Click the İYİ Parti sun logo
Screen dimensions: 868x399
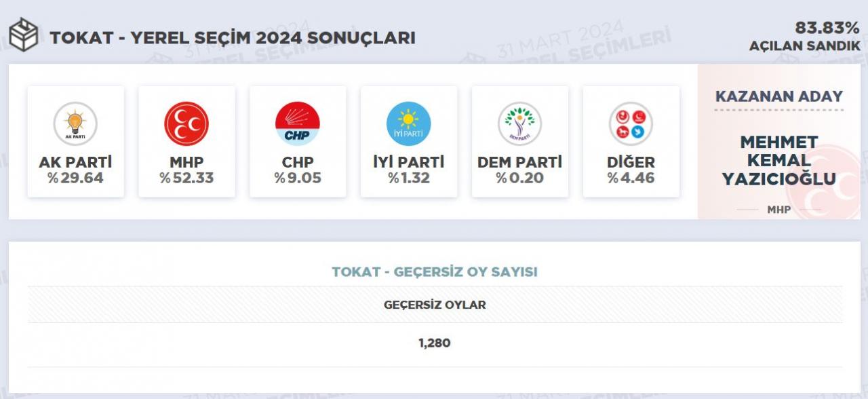[x=409, y=123]
